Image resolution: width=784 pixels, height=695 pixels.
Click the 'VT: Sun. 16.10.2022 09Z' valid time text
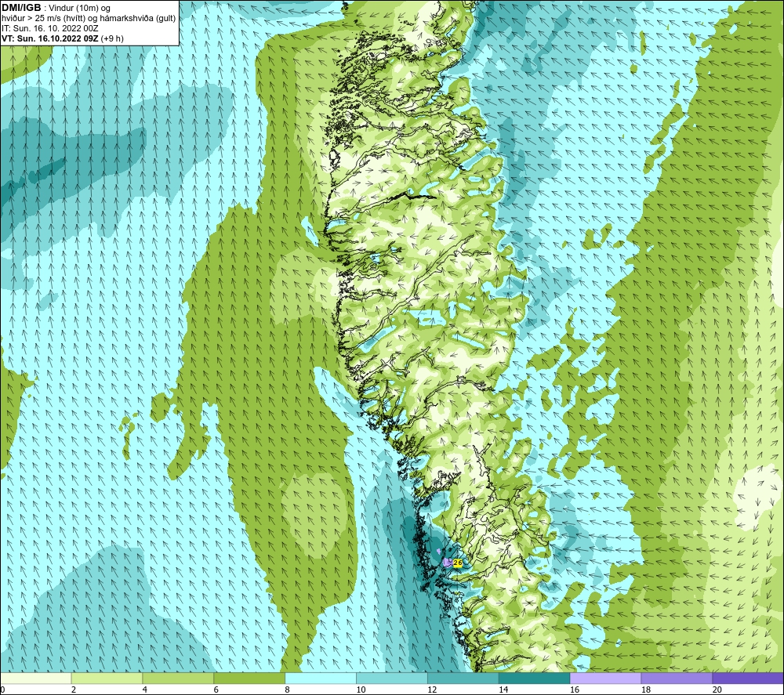coord(50,38)
